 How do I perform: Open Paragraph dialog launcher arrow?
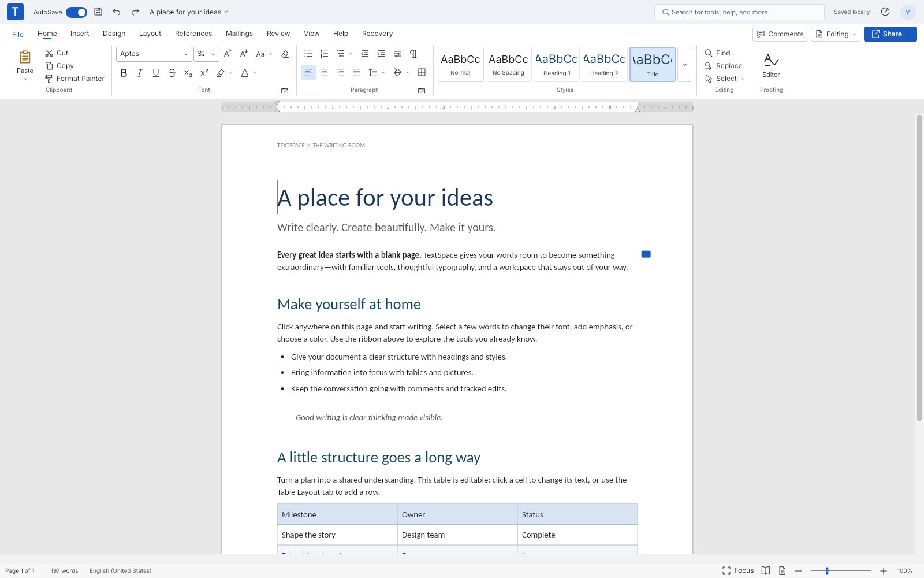422,91
